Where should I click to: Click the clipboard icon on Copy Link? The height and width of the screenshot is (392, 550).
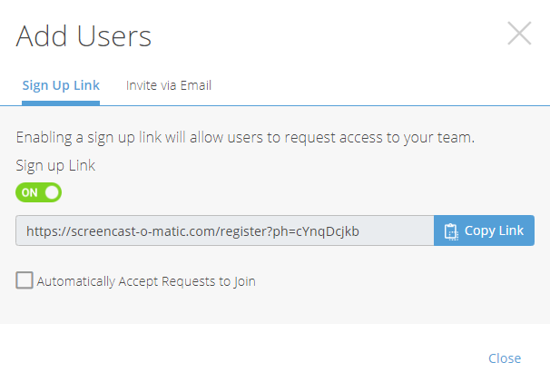coord(451,231)
